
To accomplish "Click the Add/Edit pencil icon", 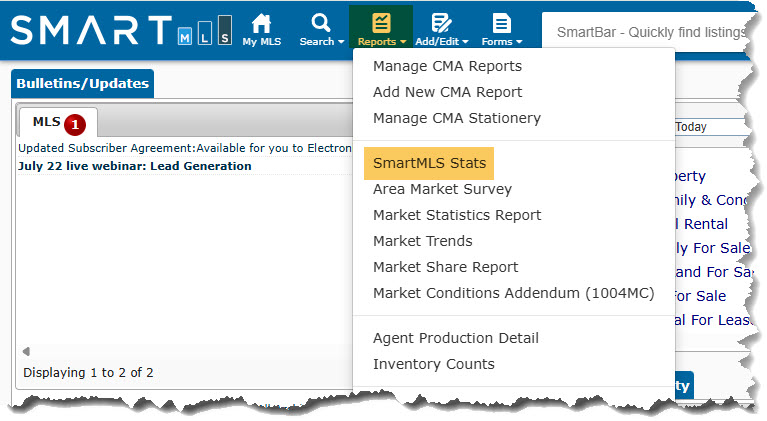I will click(x=441, y=23).
